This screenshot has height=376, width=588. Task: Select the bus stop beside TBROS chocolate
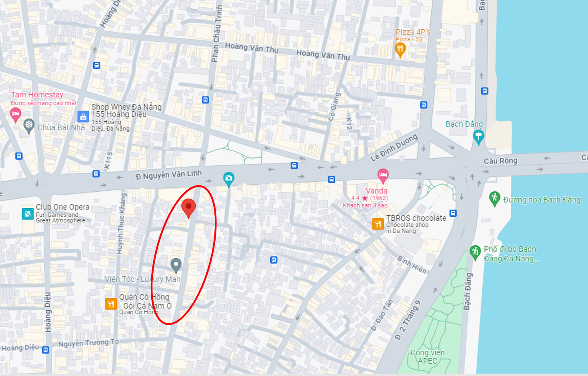coord(453,213)
